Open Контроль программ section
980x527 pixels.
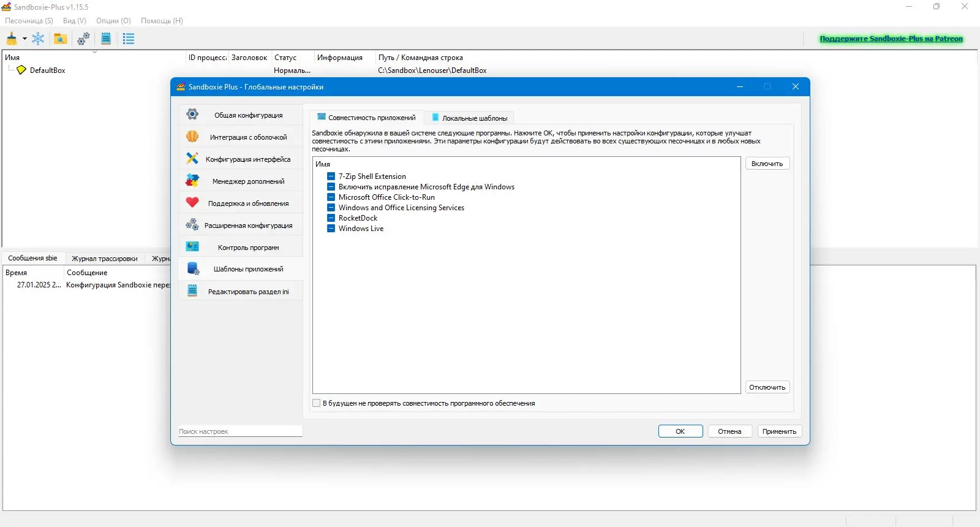[x=241, y=247]
